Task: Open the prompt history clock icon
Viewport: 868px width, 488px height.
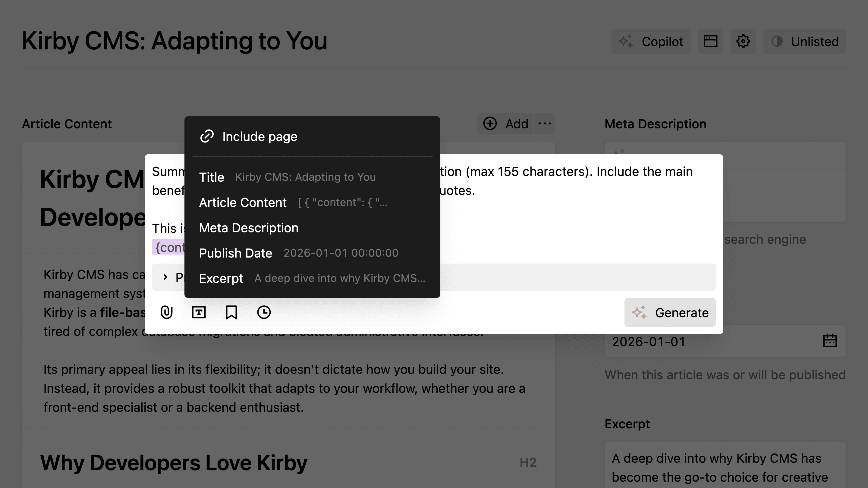Action: coord(264,312)
